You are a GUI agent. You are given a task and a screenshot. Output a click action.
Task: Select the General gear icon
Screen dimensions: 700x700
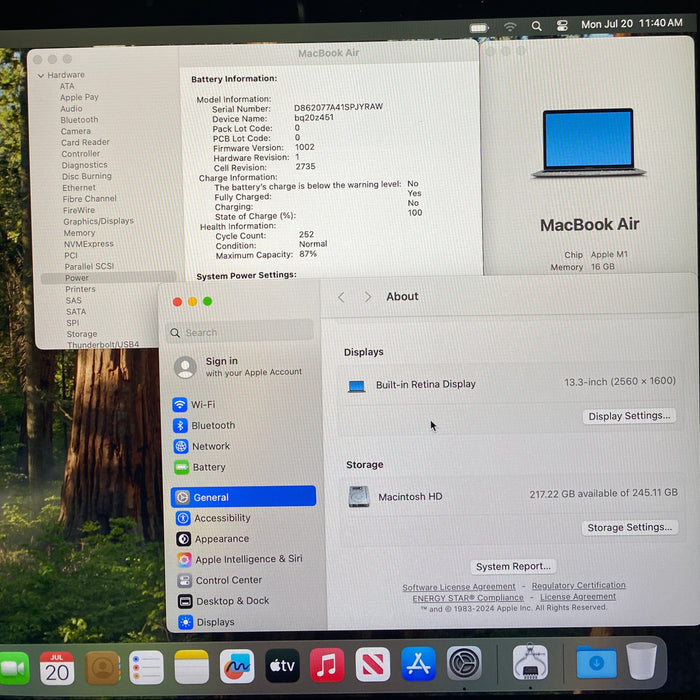point(182,497)
